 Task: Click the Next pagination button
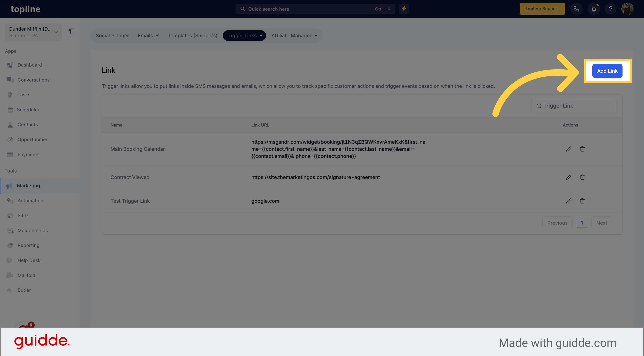pos(602,223)
